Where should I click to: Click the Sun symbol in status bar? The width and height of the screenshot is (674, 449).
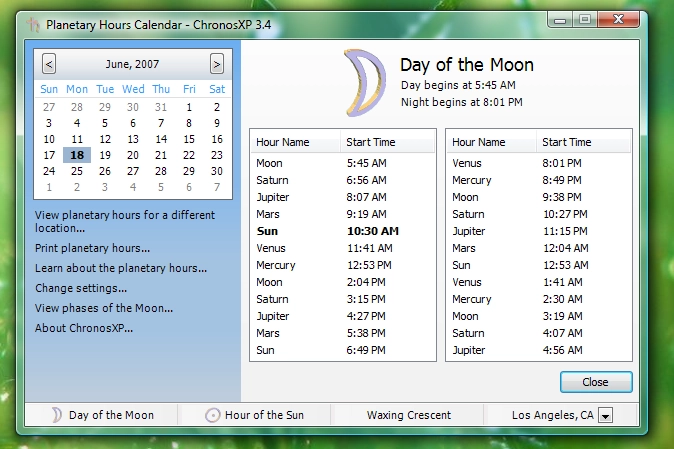coord(212,415)
